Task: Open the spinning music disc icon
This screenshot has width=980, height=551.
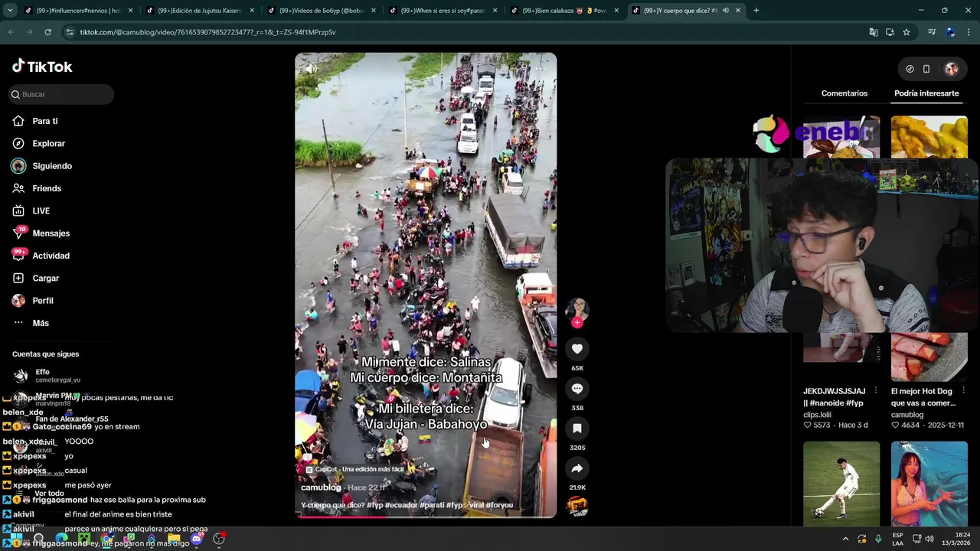Action: (x=577, y=506)
